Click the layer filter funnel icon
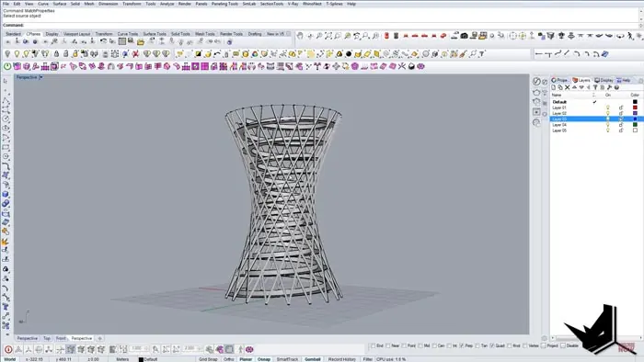Screen dimensions: 644x362 [595, 87]
